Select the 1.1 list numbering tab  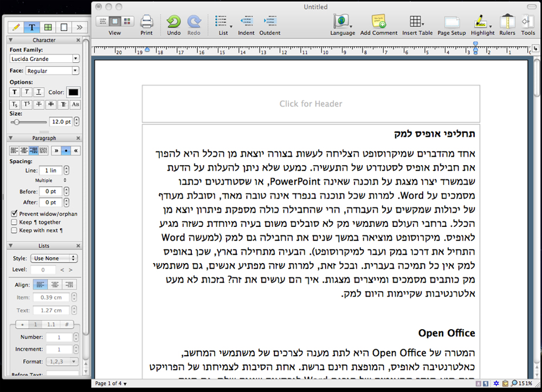[51, 324]
